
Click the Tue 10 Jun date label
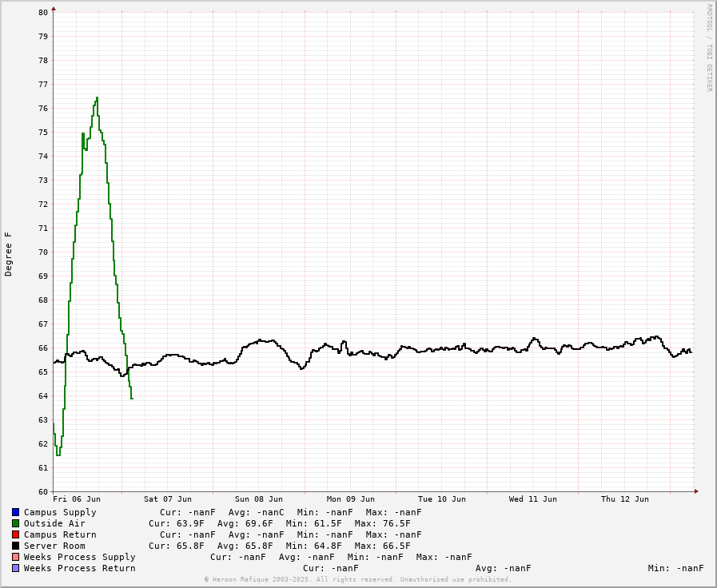[442, 499]
